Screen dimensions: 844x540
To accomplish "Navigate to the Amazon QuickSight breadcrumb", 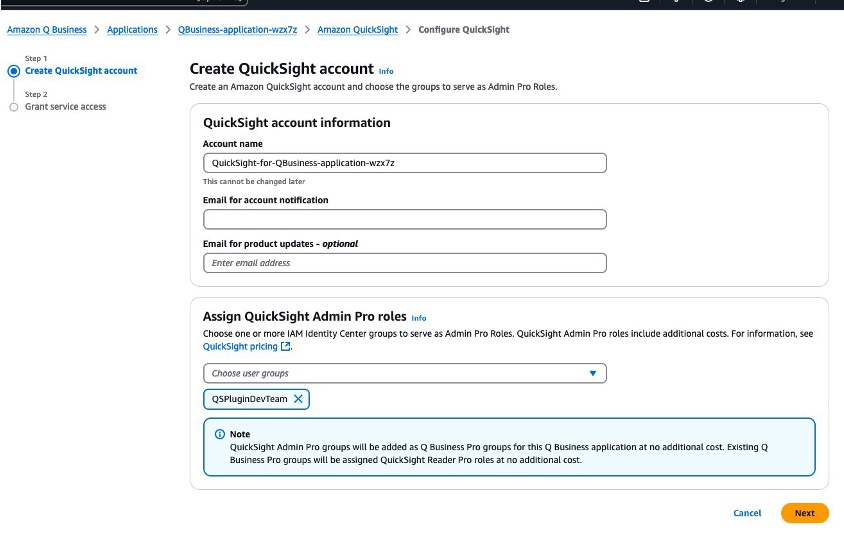I will [x=357, y=30].
